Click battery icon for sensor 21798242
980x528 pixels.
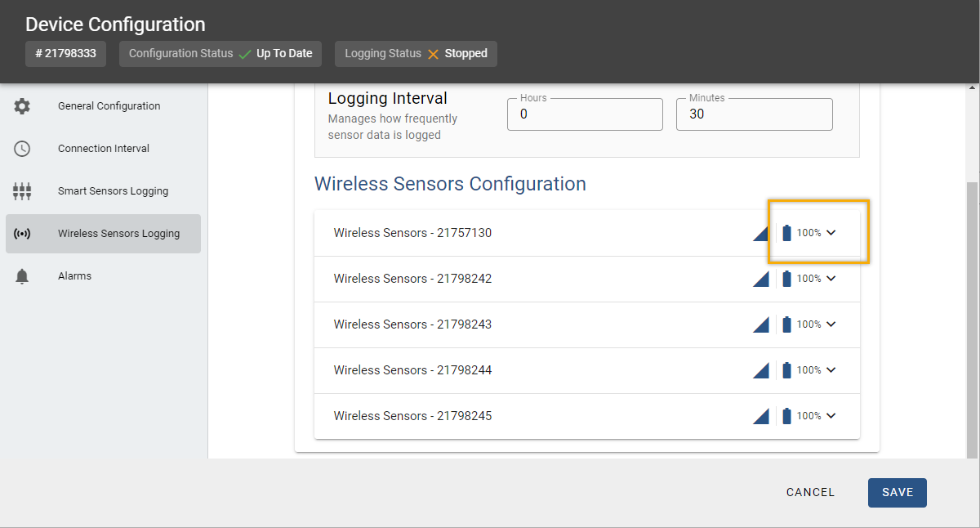[786, 279]
